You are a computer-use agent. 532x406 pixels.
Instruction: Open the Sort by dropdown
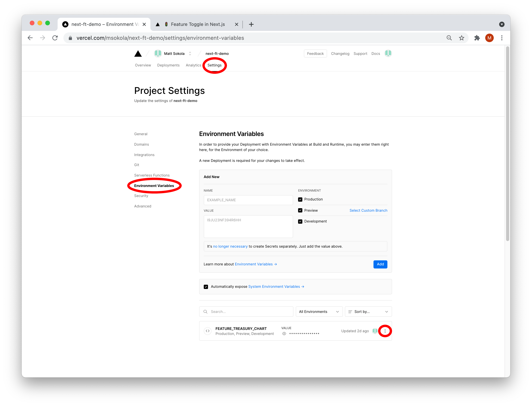pyautogui.click(x=368, y=312)
